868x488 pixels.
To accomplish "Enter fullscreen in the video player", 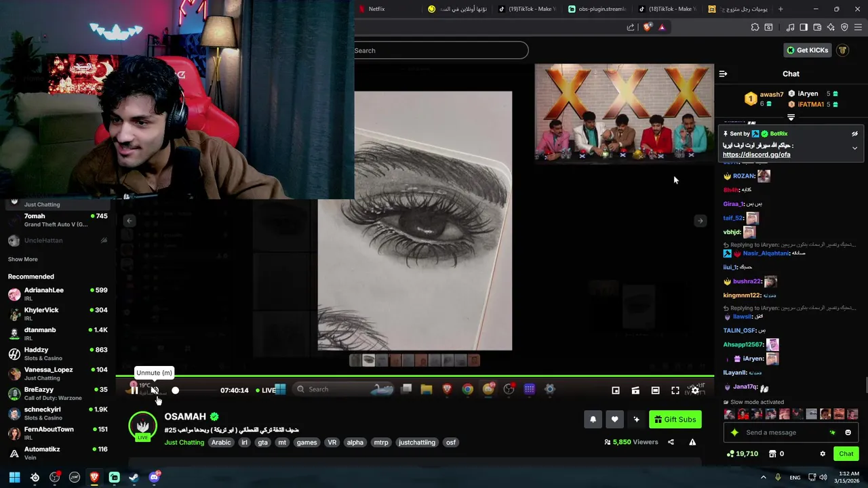I will click(x=675, y=390).
